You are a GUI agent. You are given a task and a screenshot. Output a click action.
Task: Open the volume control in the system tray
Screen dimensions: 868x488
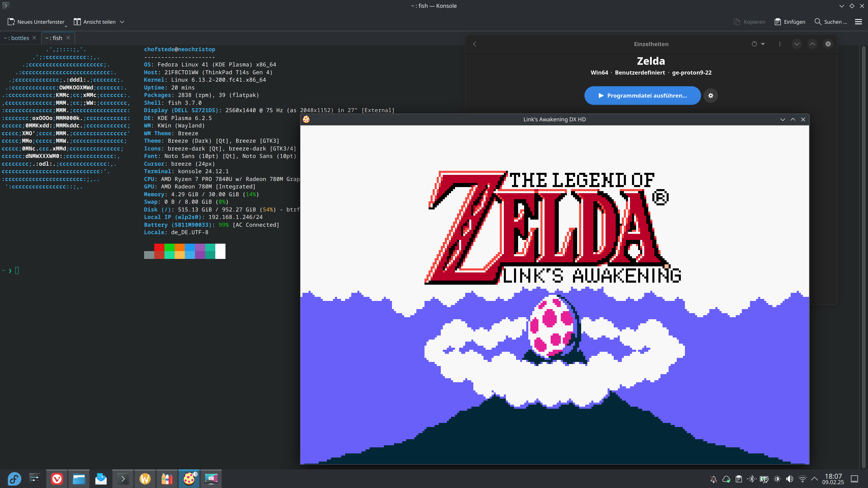coord(790,479)
